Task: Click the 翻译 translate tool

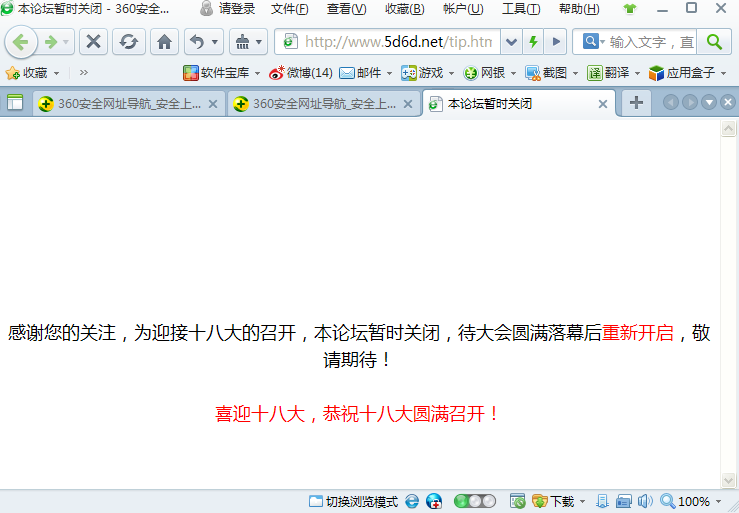Action: point(608,73)
